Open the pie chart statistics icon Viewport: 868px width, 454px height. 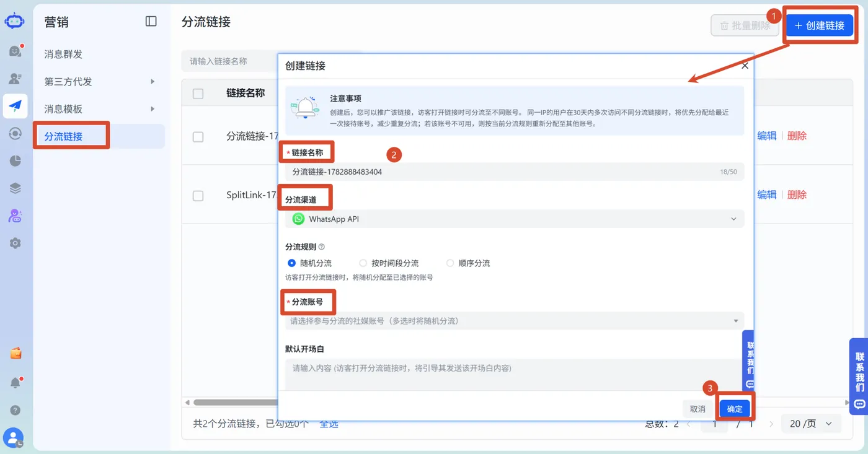(x=15, y=161)
